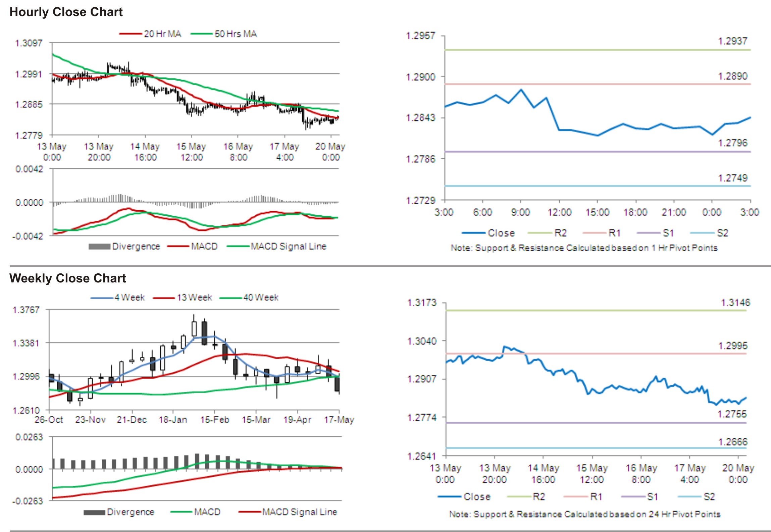Screen dimensions: 771x532
Task: Click the 1.2610 axis value on the weekly chart
Action: pyautogui.click(x=26, y=411)
